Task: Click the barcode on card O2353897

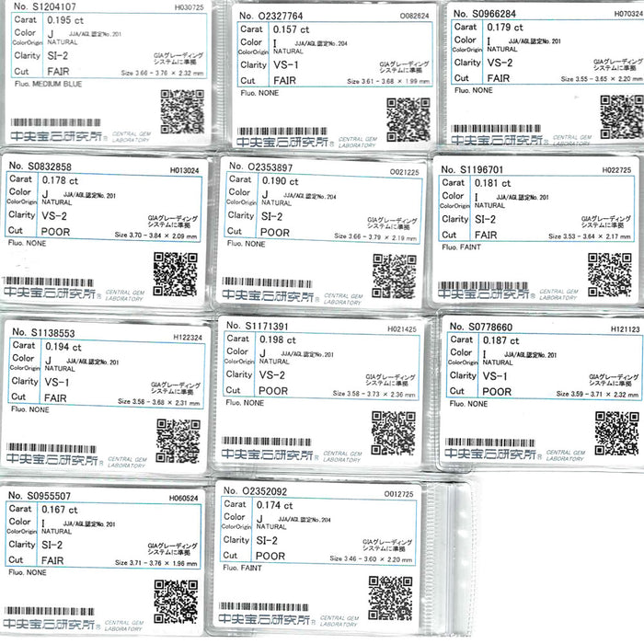Action: coord(267,282)
